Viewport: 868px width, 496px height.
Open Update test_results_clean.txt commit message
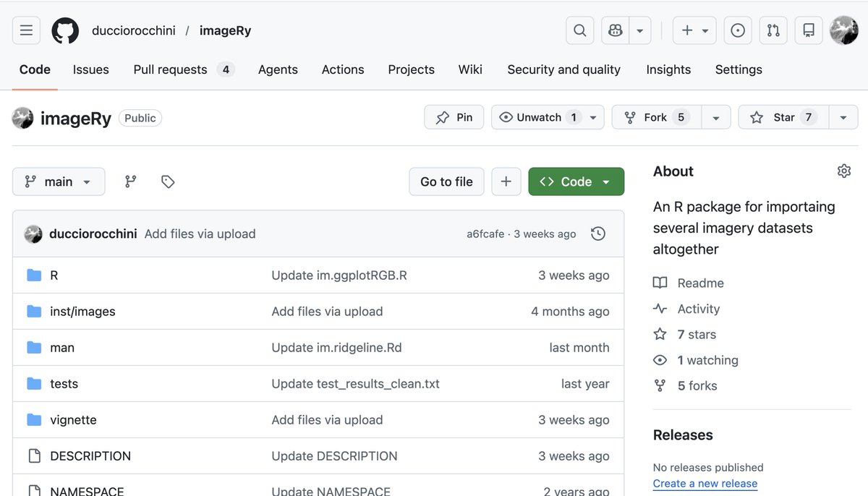[x=355, y=384]
